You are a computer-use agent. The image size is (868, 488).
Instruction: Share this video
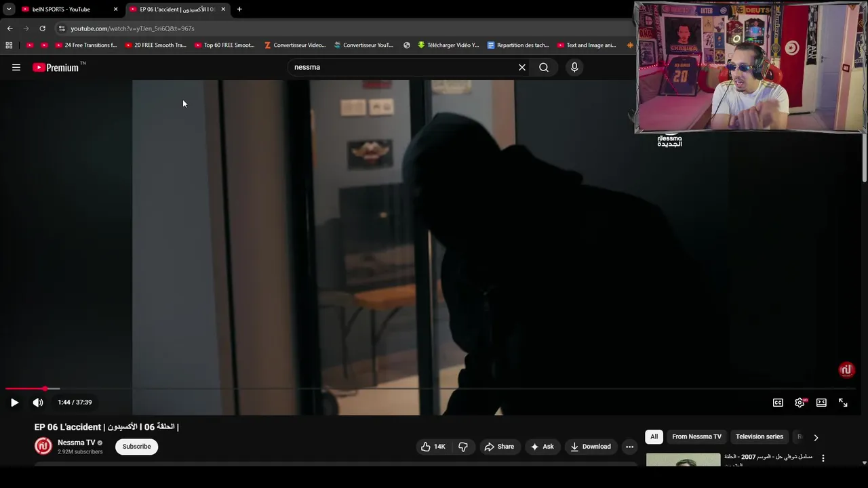coord(499,447)
